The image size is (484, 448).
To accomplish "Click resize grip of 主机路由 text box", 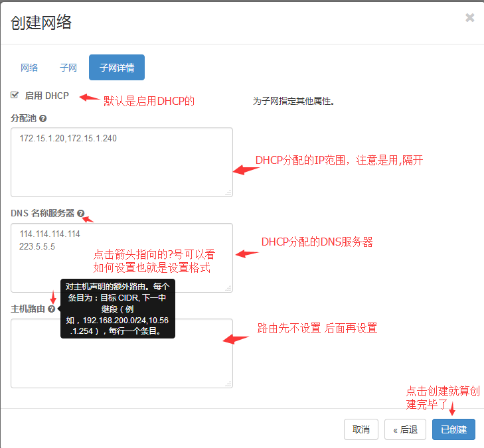I will 228,384.
